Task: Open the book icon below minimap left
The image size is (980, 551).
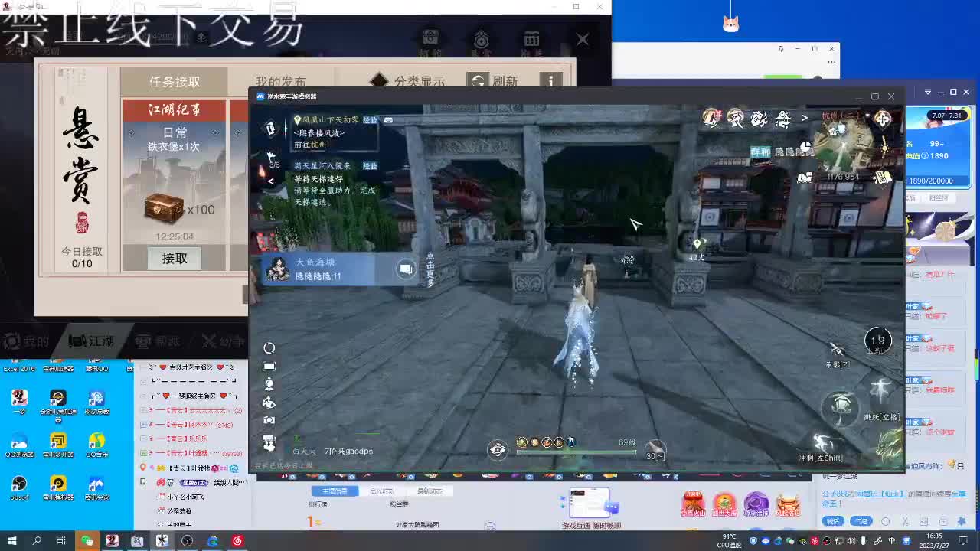Action: tap(805, 178)
